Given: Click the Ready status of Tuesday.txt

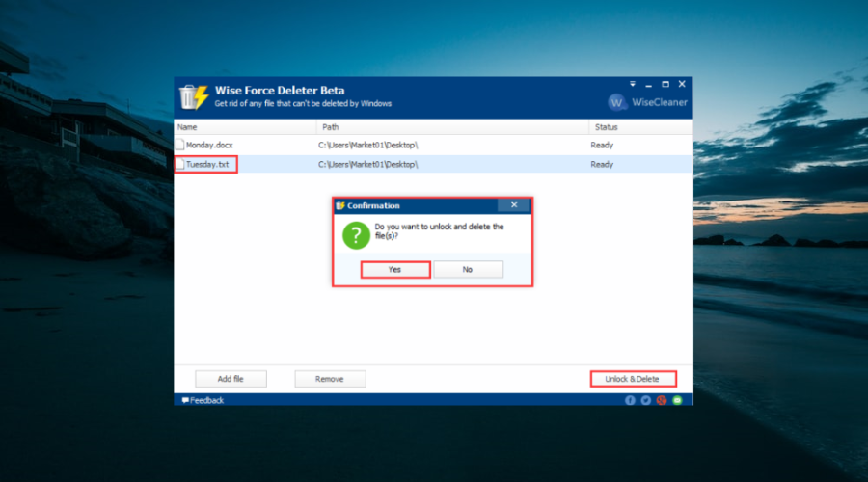Looking at the screenshot, I should pyautogui.click(x=602, y=164).
